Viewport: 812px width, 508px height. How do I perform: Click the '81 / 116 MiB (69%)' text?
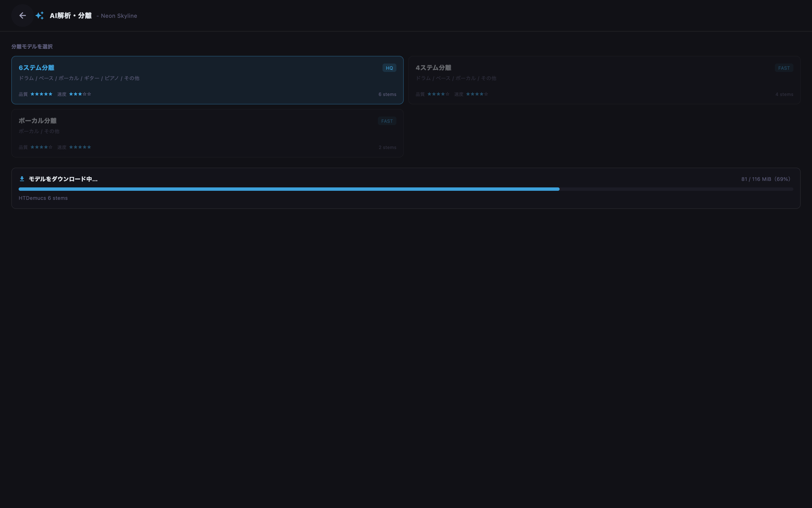pos(766,179)
